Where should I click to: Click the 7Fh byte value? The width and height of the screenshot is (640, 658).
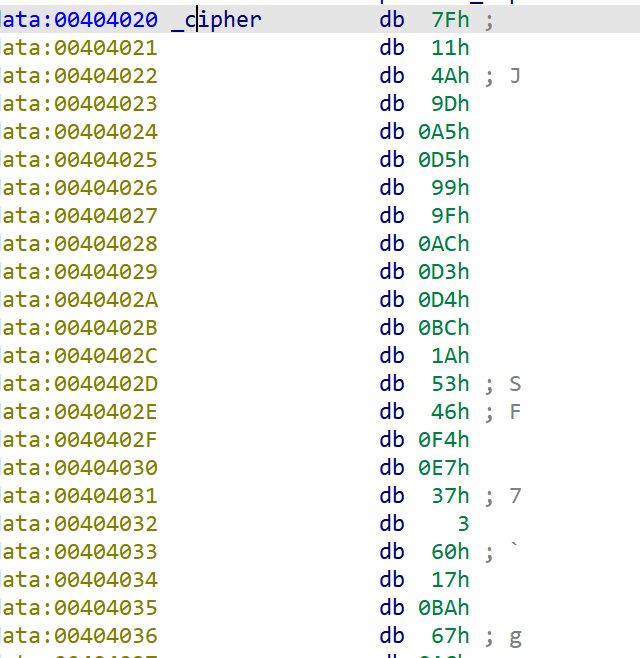tap(450, 20)
